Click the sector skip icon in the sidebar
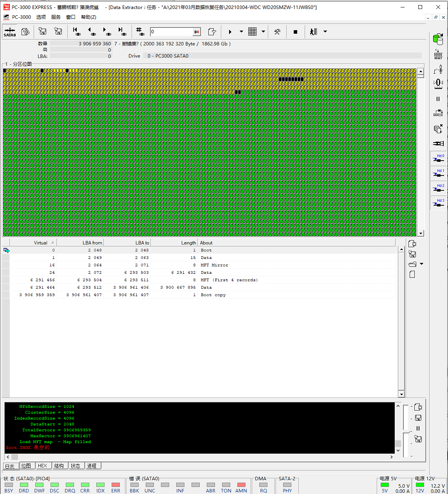 coord(438,113)
